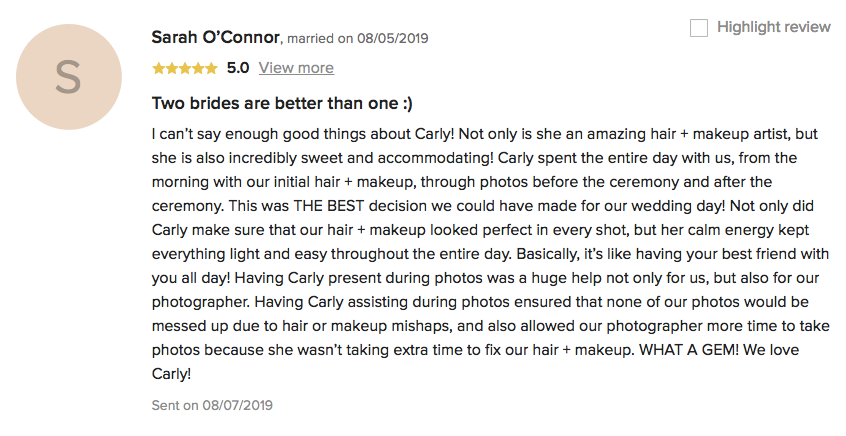
Task: Expand rating details with View more
Action: 296,68
